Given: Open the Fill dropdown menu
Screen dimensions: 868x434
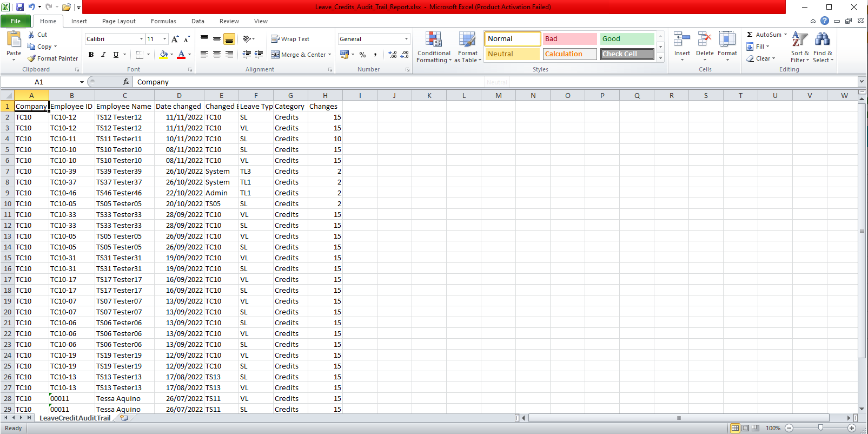Looking at the screenshot, I should pyautogui.click(x=758, y=47).
